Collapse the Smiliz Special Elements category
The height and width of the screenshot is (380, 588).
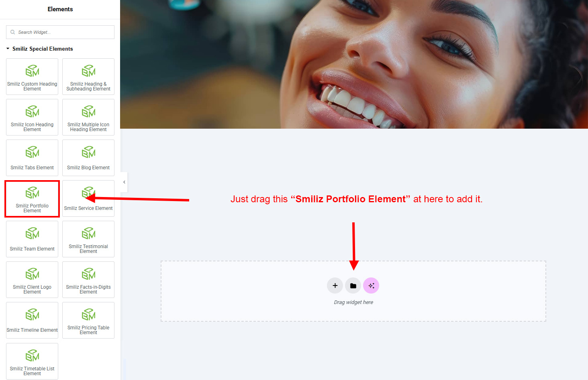(8, 49)
